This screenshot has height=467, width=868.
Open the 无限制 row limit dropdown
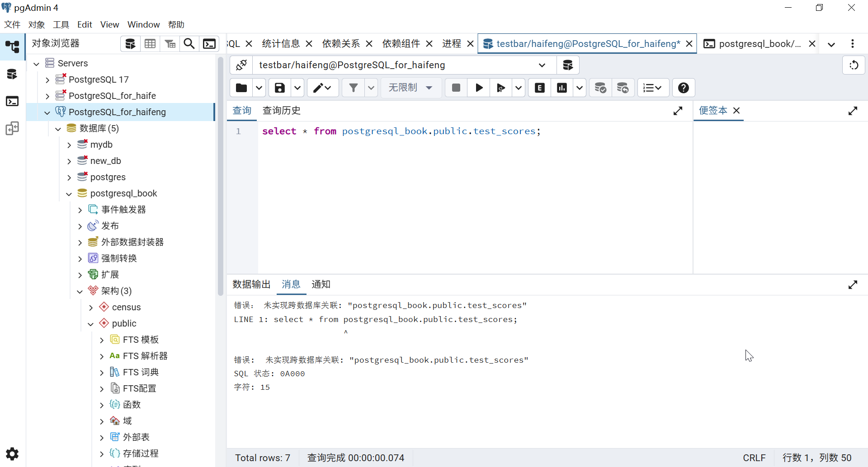point(410,88)
